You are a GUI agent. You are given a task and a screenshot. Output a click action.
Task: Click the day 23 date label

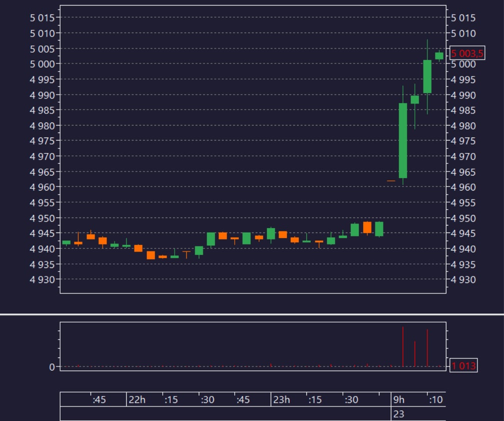pos(398,414)
